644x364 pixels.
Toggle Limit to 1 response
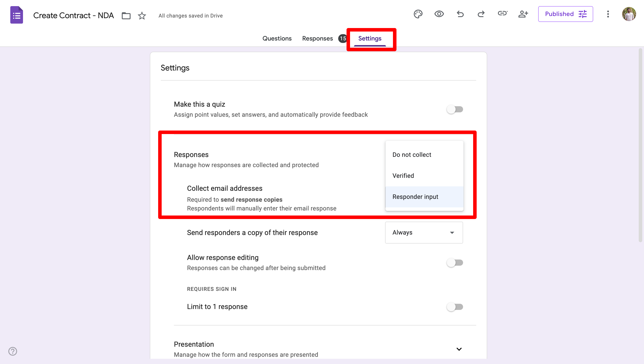coord(455,307)
